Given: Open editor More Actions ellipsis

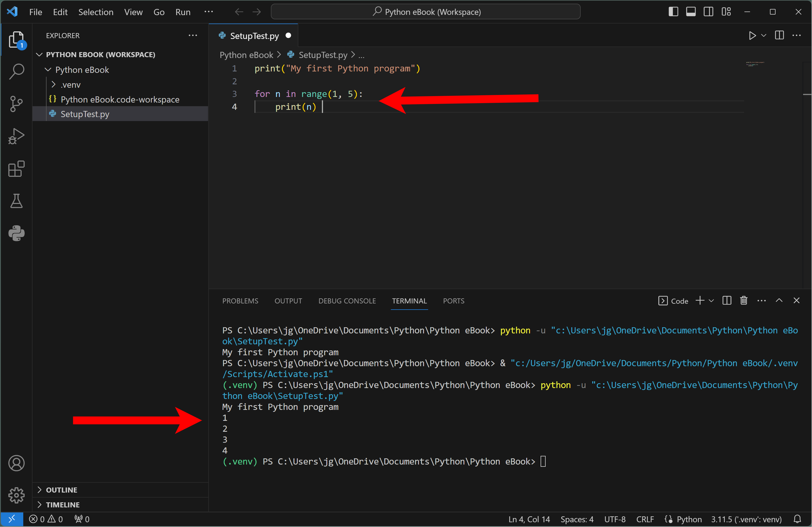Looking at the screenshot, I should (x=797, y=36).
